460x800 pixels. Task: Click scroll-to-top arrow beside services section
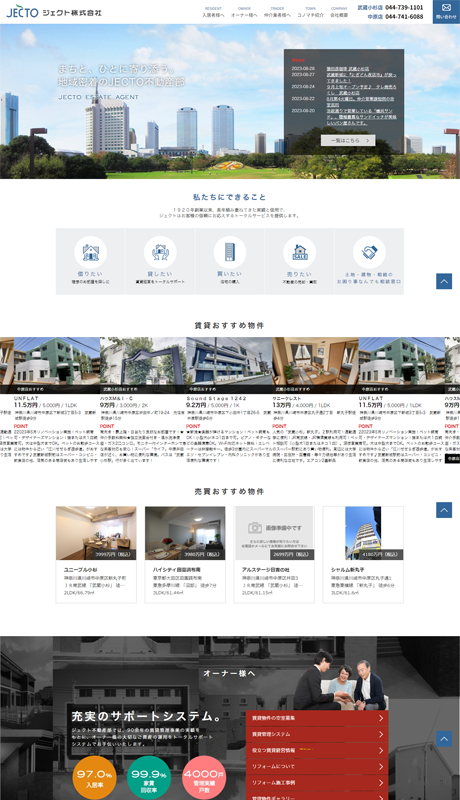click(x=444, y=281)
